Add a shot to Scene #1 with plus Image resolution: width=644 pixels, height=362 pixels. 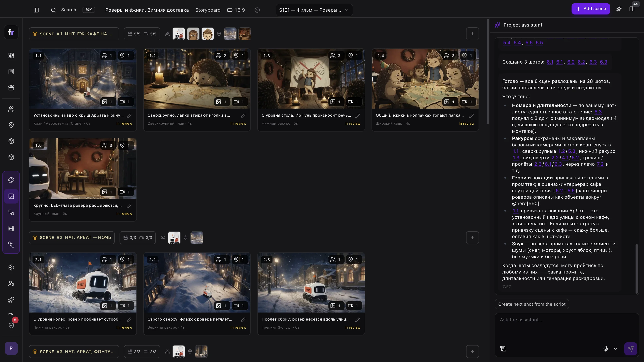pyautogui.click(x=472, y=34)
